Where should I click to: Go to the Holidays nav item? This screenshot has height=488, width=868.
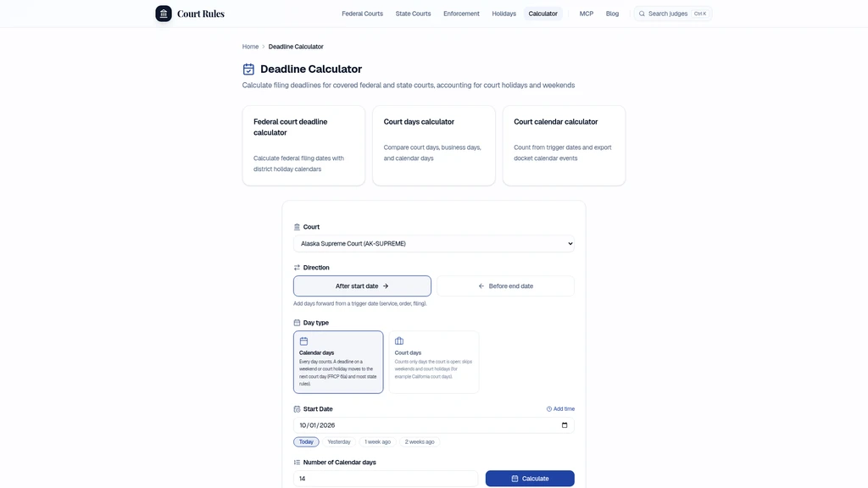[504, 14]
